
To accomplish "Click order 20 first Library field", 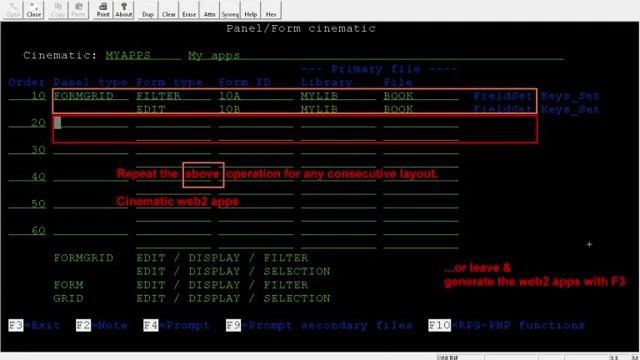I will tap(338, 123).
